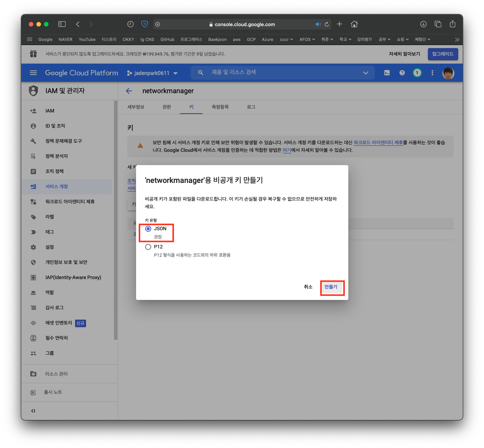Open a new Safari tab with plus
Viewport: 484px width, 448px height.
tap(340, 24)
